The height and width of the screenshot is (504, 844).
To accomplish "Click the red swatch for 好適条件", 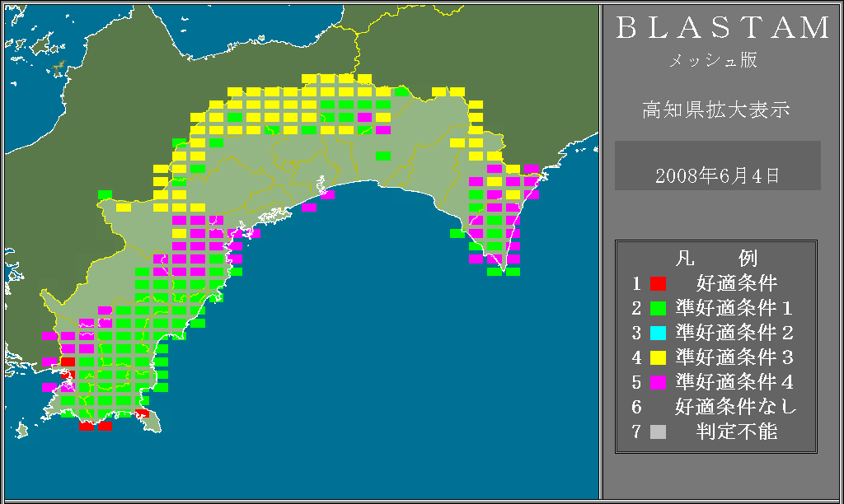I will point(658,283).
